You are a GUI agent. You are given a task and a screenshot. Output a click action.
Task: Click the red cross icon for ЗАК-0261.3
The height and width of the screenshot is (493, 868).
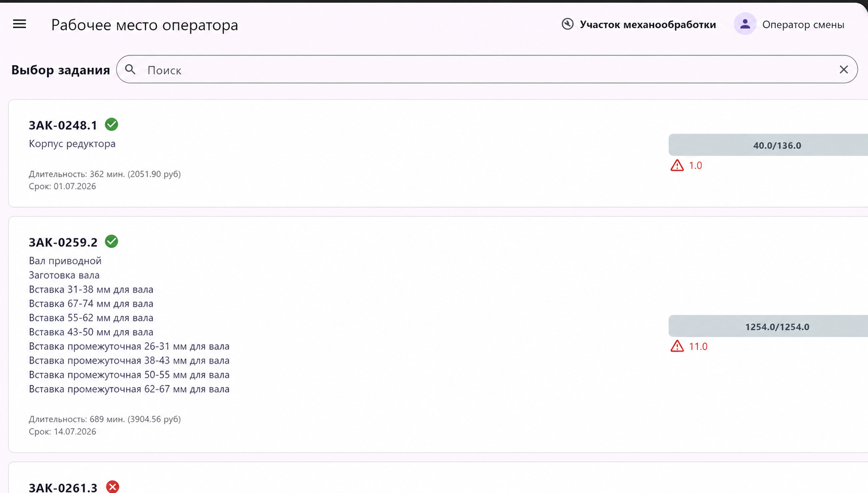113,487
